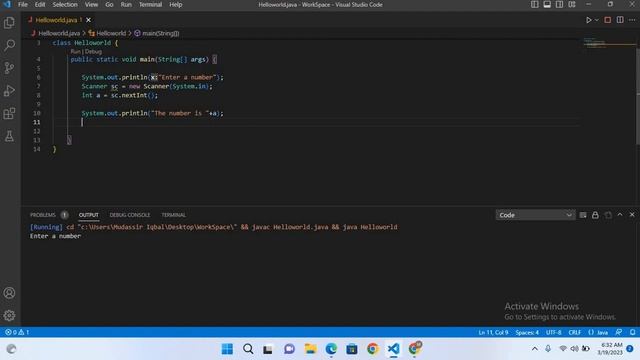Screen dimensions: 640x360
Task: Toggle secondary side bar layout icon
Action: coord(559,4)
